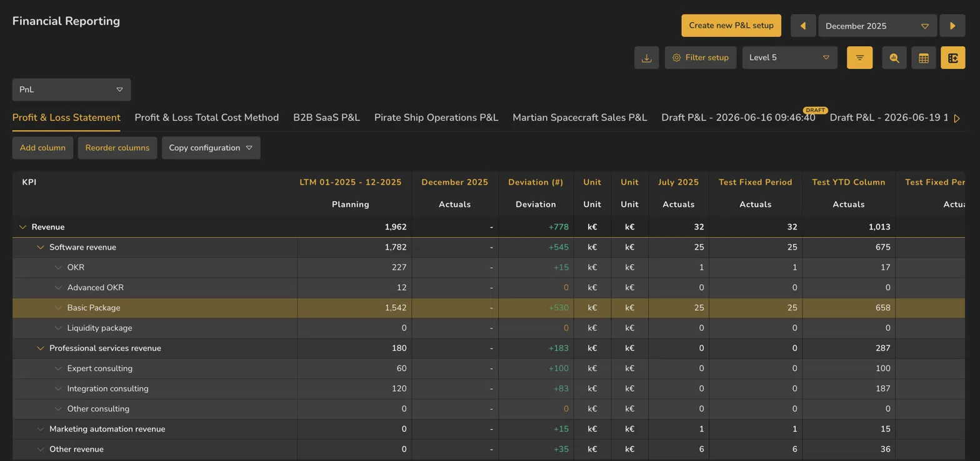980x461 pixels.
Task: Go to next month arrow
Action: click(x=952, y=26)
